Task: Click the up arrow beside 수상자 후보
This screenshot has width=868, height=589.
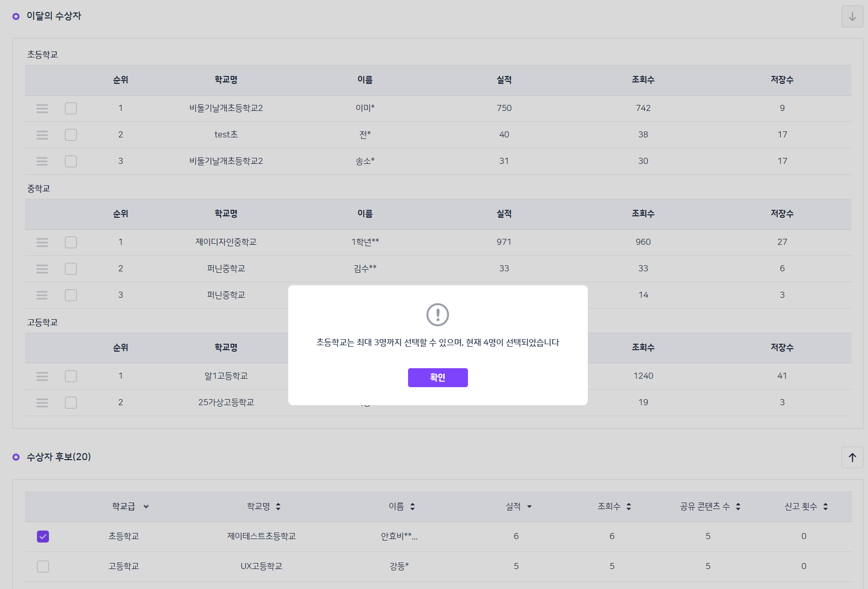Action: click(x=852, y=457)
